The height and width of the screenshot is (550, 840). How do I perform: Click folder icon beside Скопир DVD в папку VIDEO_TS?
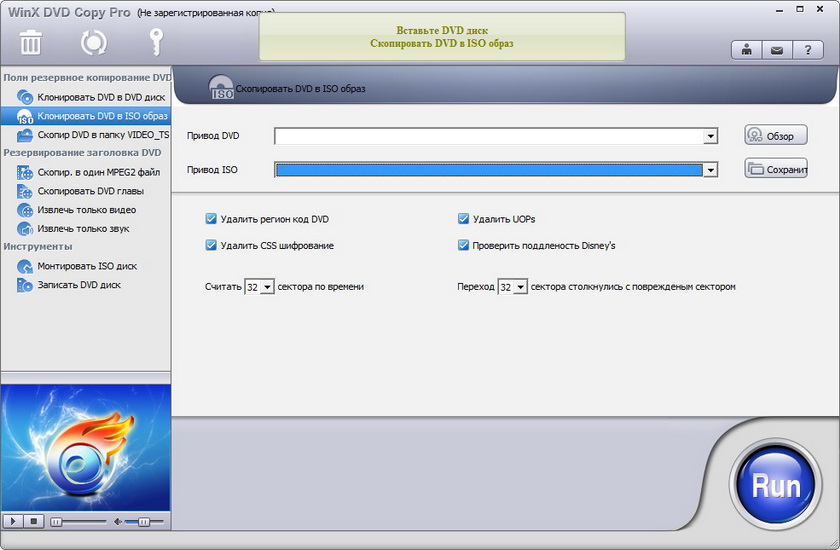[25, 135]
